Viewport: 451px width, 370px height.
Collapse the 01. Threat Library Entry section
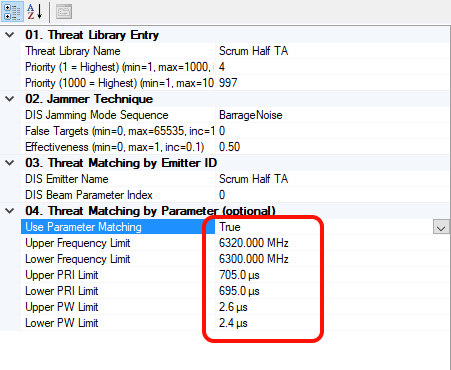[10, 35]
